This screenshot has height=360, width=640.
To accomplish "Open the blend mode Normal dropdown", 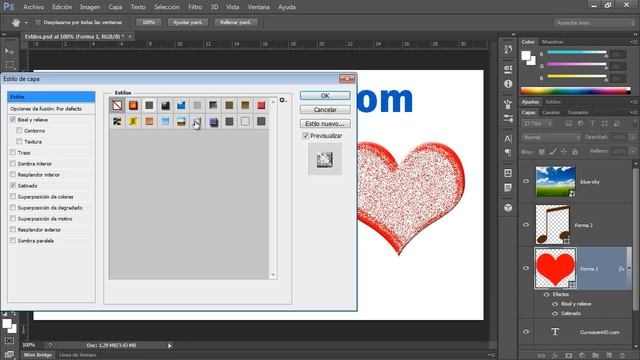I will [551, 138].
